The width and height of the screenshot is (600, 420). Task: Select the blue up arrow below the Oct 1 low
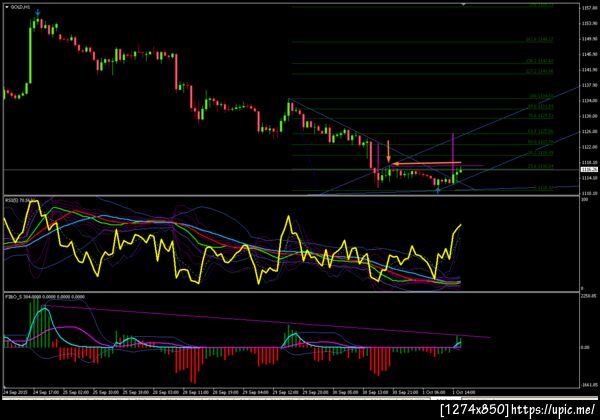438,190
